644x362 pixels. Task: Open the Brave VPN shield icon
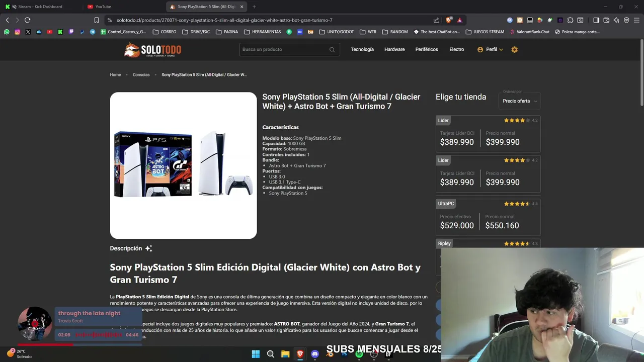(x=626, y=20)
